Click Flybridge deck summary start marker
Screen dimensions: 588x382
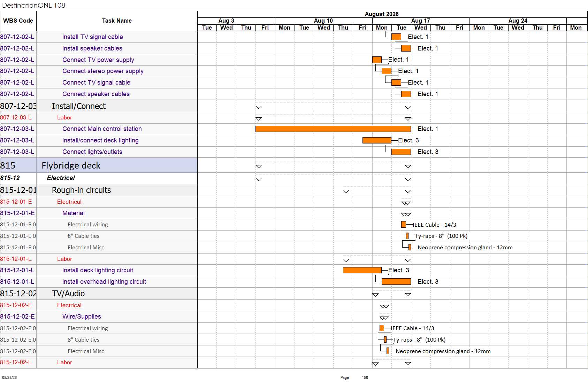pyautogui.click(x=259, y=166)
